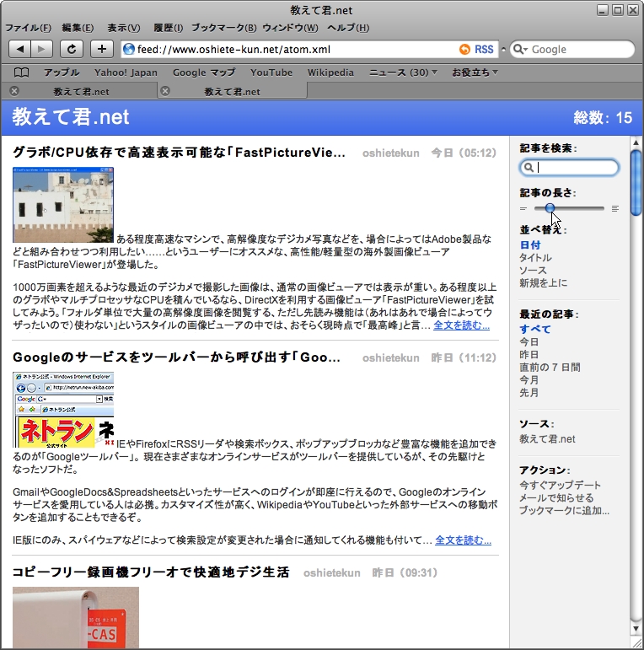
Task: Click メールで知らせる action
Action: [556, 498]
